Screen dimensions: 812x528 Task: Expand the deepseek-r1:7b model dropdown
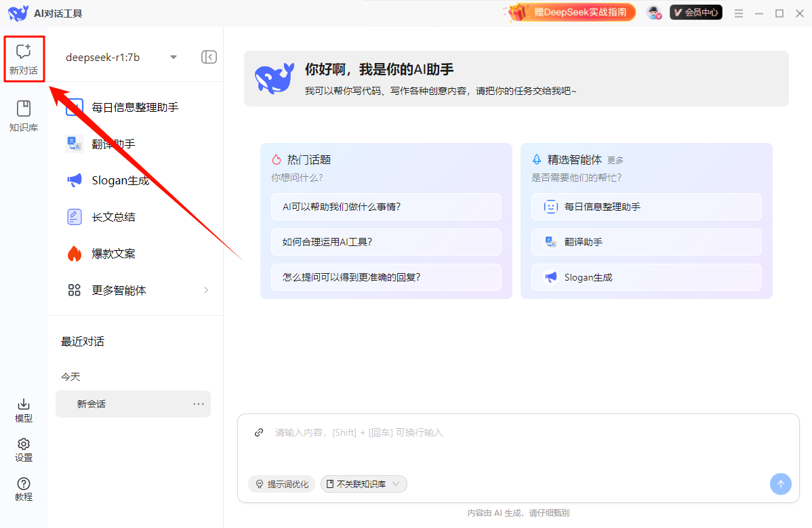pyautogui.click(x=174, y=57)
